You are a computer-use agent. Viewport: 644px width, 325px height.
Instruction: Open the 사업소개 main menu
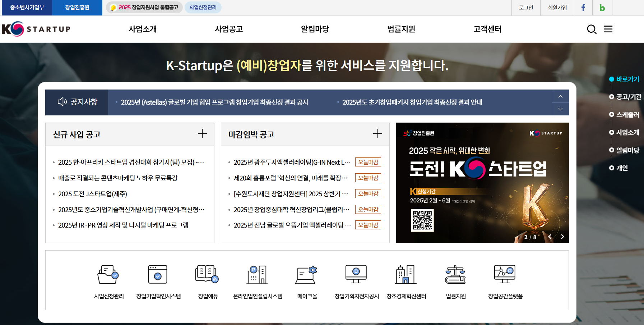click(x=143, y=29)
